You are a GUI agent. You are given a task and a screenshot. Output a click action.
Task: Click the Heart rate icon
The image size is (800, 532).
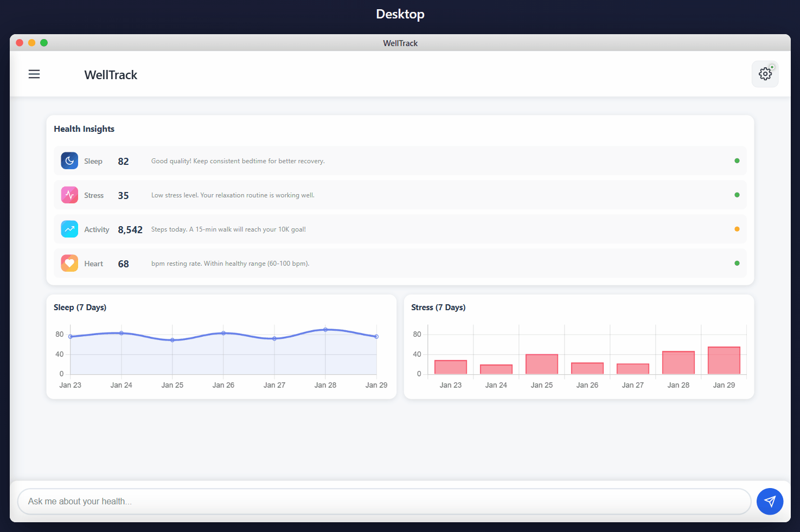69,263
